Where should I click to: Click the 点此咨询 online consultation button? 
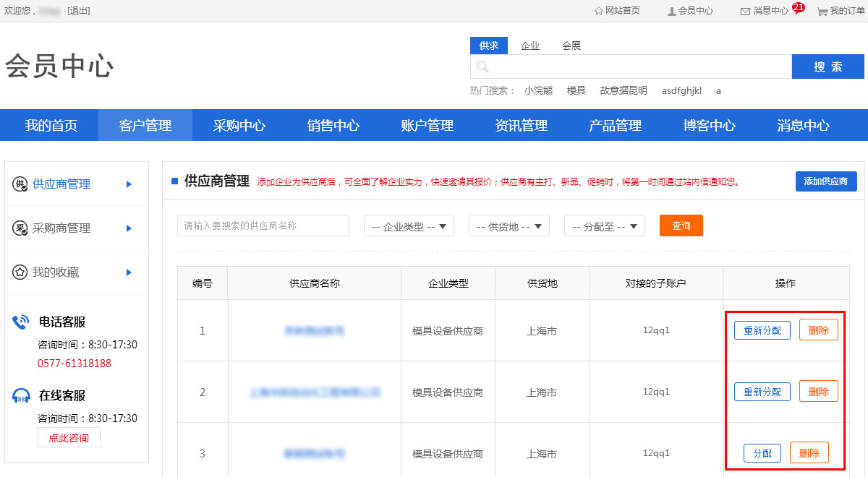tap(69, 437)
